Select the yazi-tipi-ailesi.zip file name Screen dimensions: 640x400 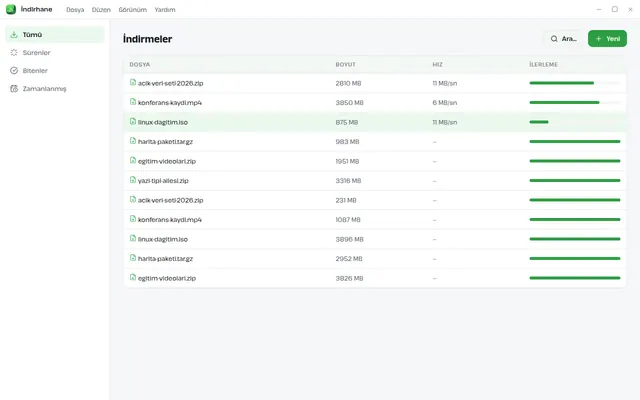click(x=163, y=181)
